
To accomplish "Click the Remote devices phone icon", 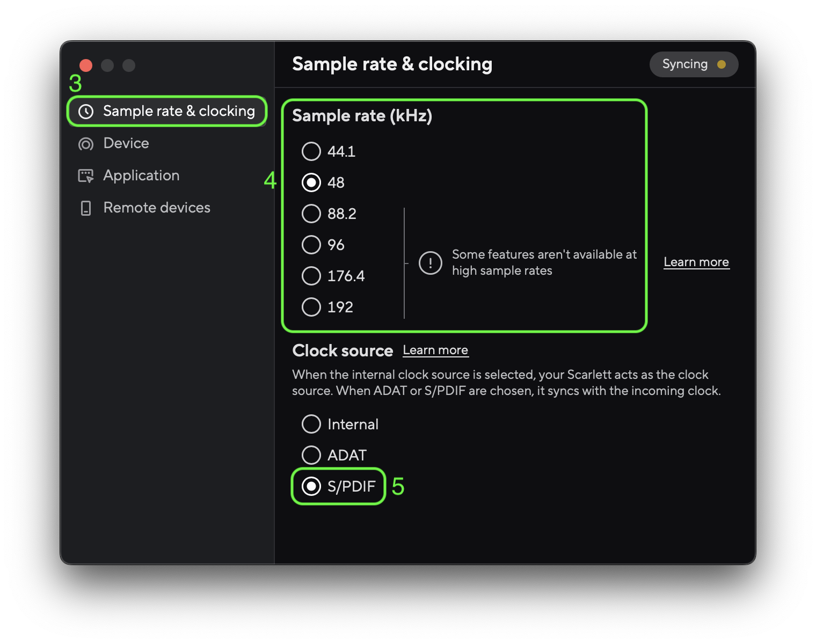I will (x=85, y=208).
